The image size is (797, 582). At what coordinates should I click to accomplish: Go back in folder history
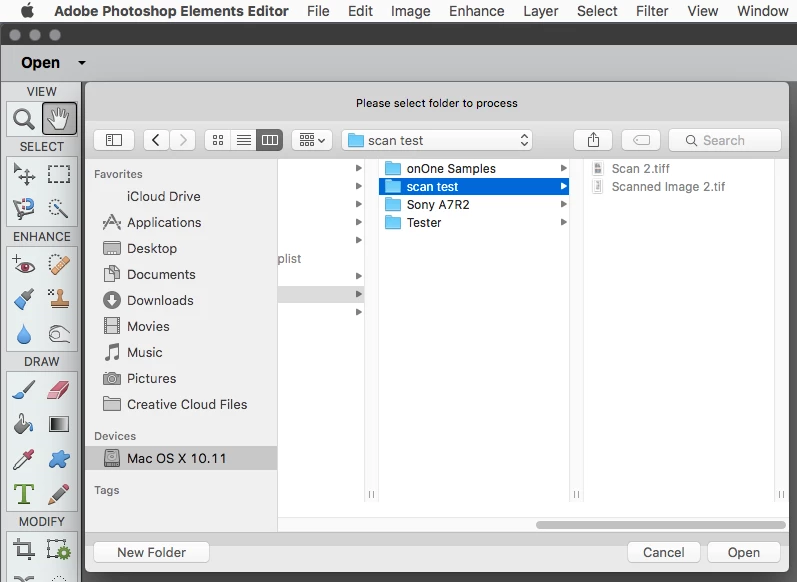point(156,140)
